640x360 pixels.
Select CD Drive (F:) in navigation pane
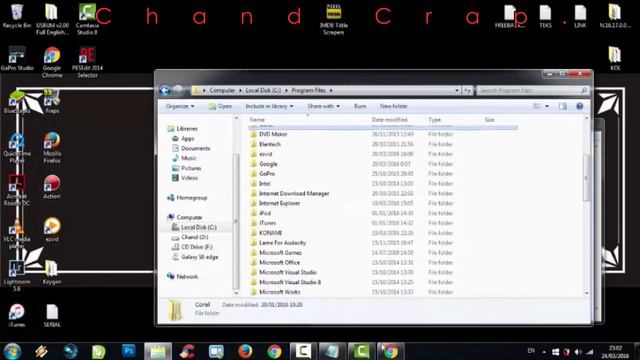196,247
